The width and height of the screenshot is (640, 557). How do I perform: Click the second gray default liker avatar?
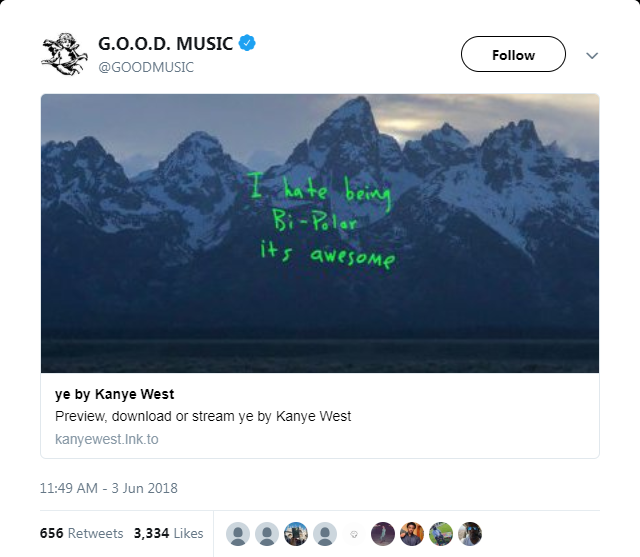[x=267, y=534]
